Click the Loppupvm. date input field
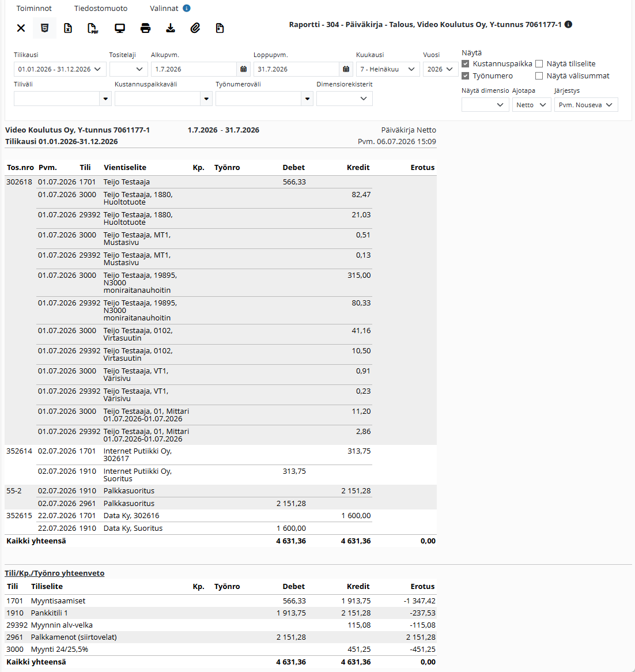 (x=297, y=69)
